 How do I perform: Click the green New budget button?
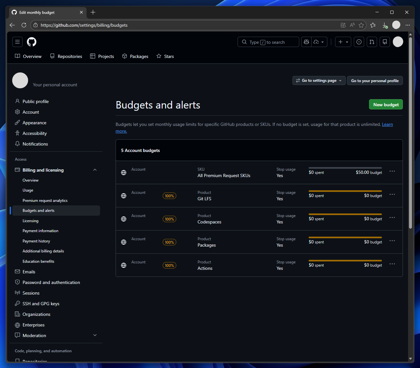[386, 104]
